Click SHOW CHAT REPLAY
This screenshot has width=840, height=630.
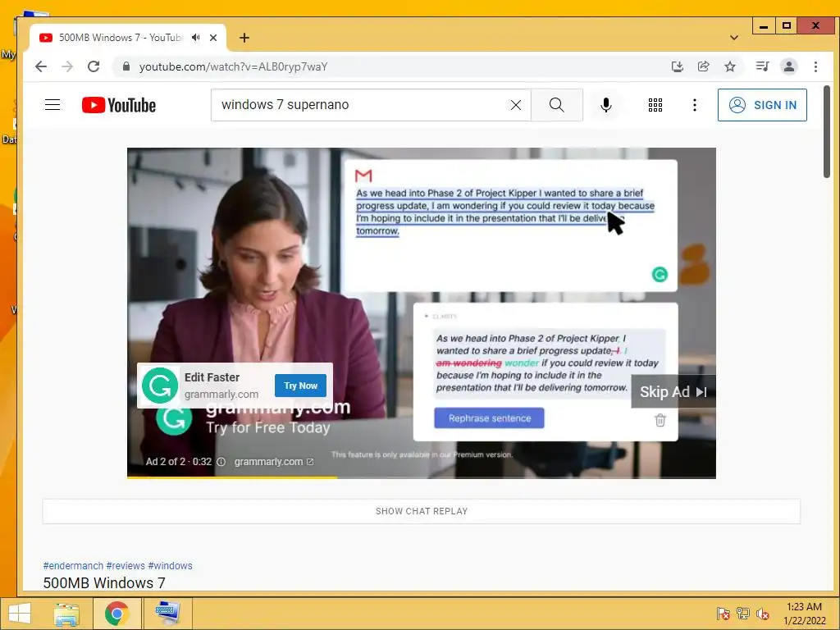point(422,511)
